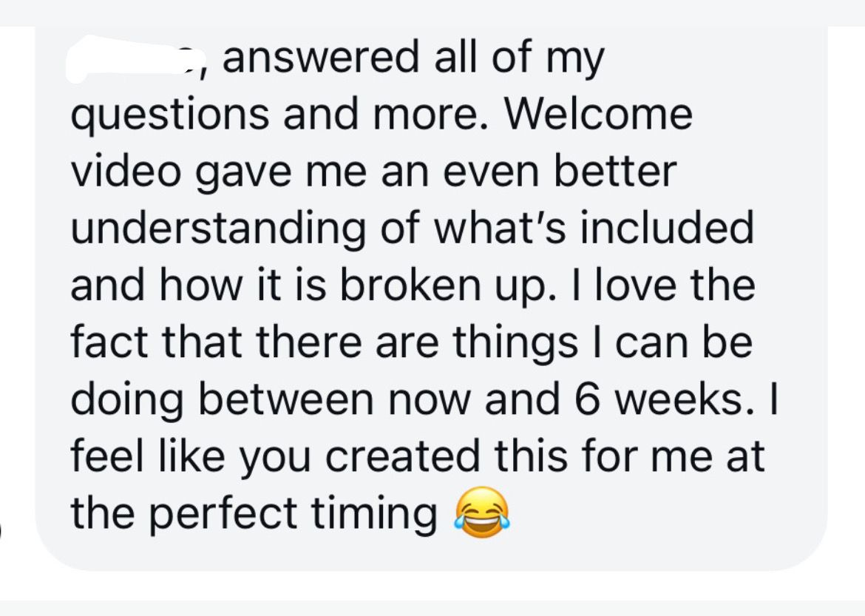865x616 pixels.
Task: Click the word "answered" in the message
Action: pos(321,58)
